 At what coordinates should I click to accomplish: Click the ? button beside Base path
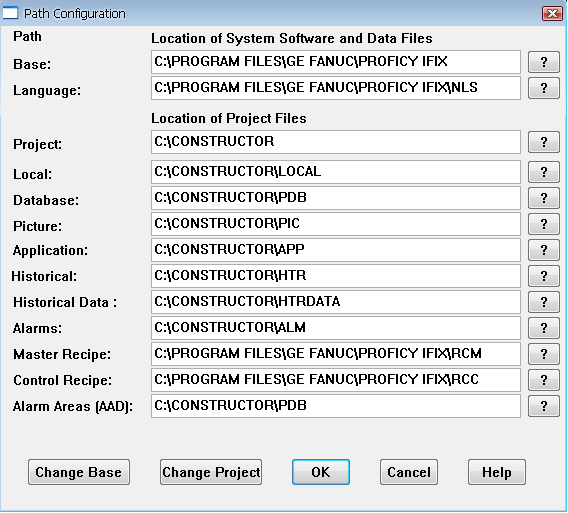tap(544, 62)
